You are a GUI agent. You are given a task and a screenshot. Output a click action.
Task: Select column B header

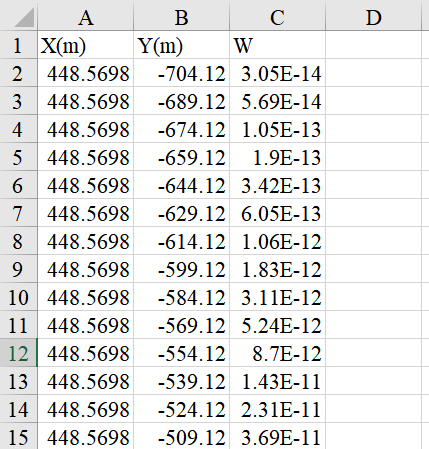pyautogui.click(x=182, y=16)
